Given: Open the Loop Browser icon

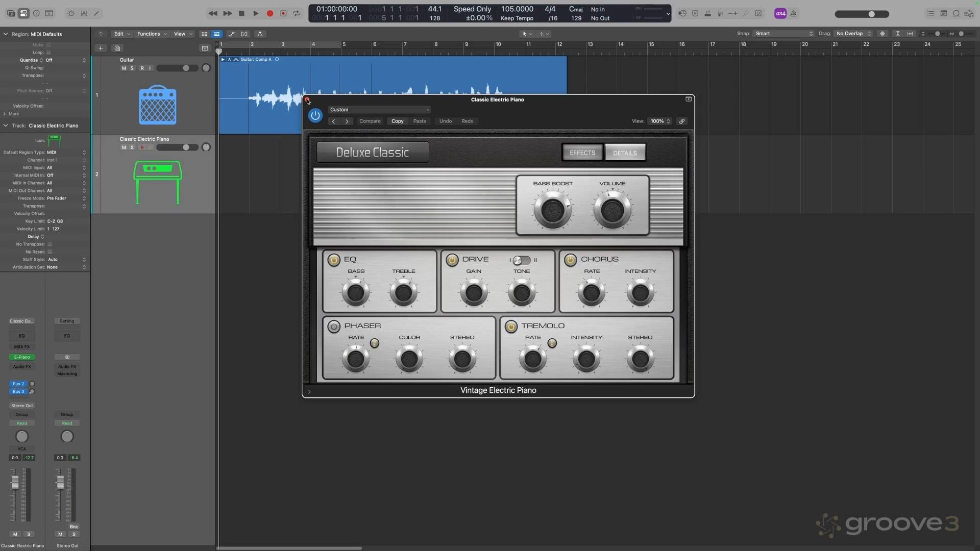Looking at the screenshot, I should [956, 13].
